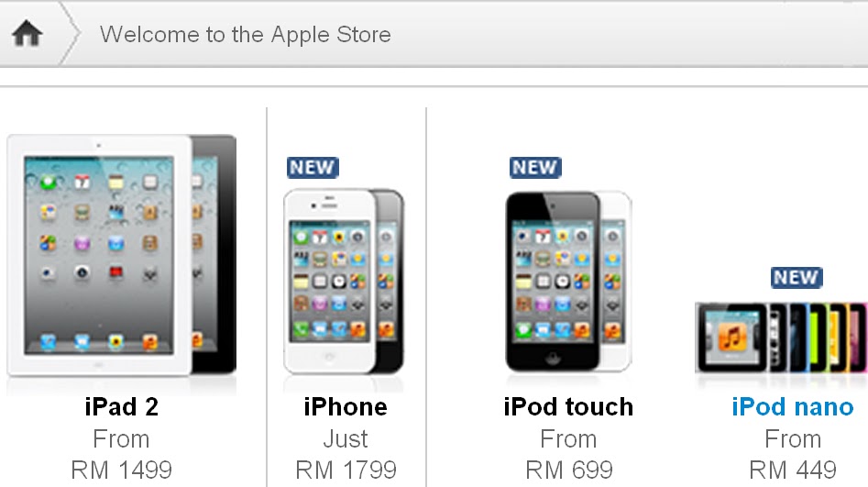Click the breadcrumb arrow separator after home
The height and width of the screenshot is (487, 868).
coord(70,33)
